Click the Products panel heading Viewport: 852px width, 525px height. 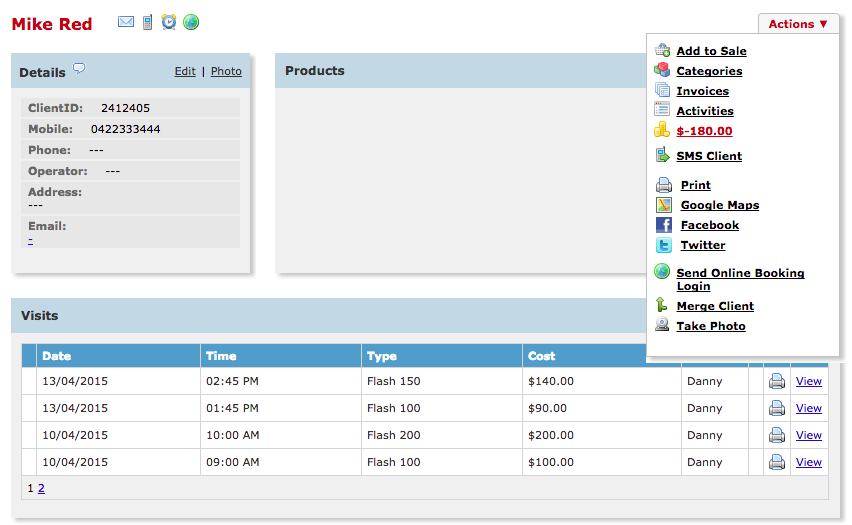315,71
